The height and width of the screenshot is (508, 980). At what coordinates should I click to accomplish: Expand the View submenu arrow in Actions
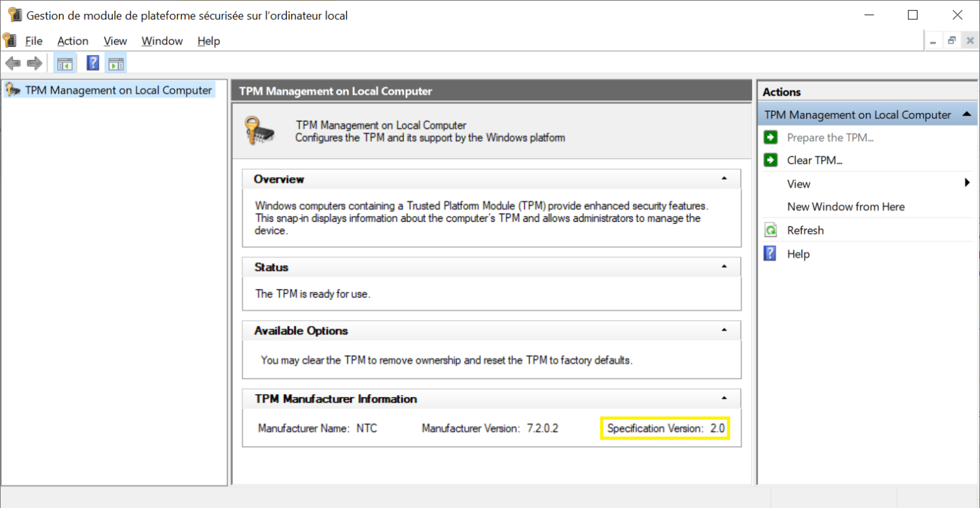click(x=967, y=183)
